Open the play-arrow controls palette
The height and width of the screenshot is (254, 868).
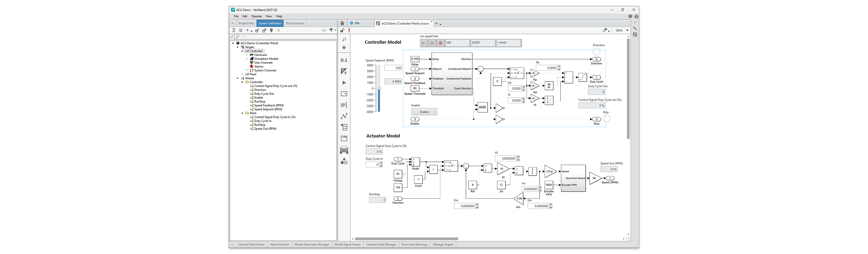[x=344, y=83]
